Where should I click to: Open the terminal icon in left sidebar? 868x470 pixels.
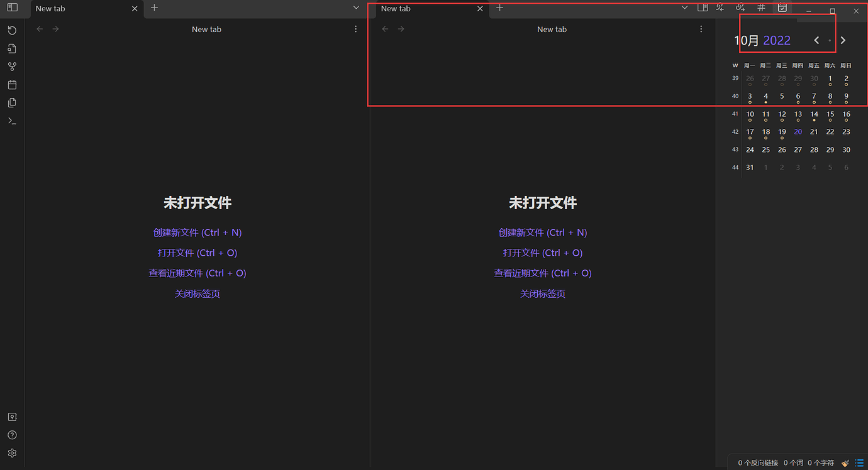pyautogui.click(x=12, y=121)
